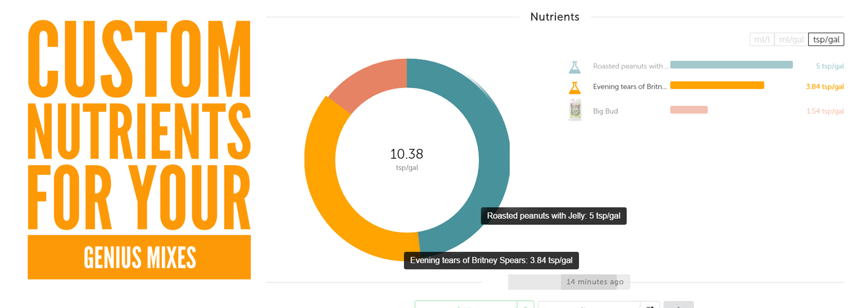
Task: Click the Genius Mixes orange banner
Action: pyautogui.click(x=139, y=257)
